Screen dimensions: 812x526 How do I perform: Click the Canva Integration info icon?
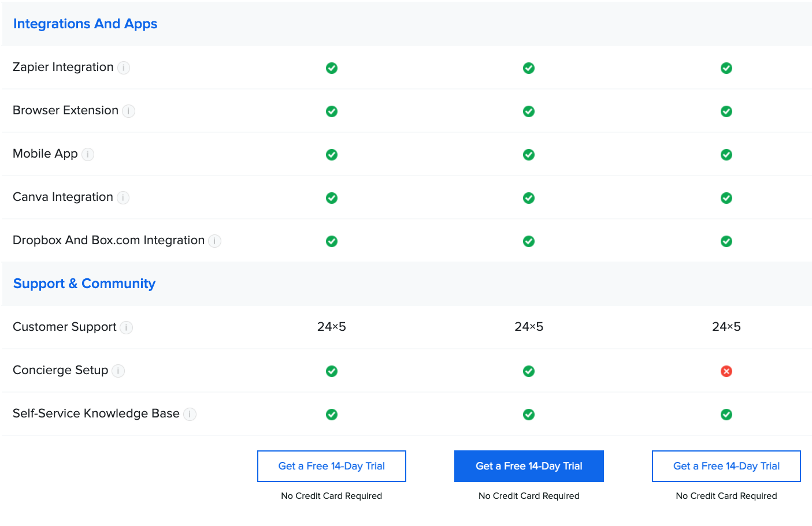pos(123,198)
